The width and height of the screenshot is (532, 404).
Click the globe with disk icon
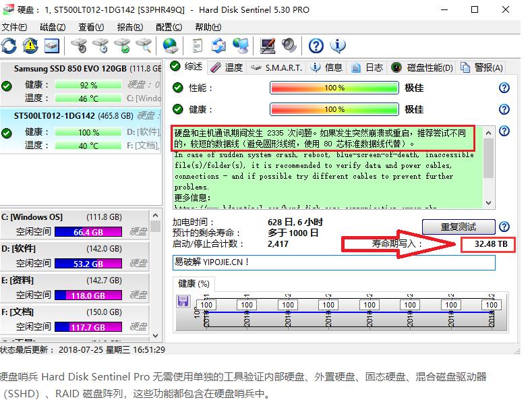pos(171,45)
